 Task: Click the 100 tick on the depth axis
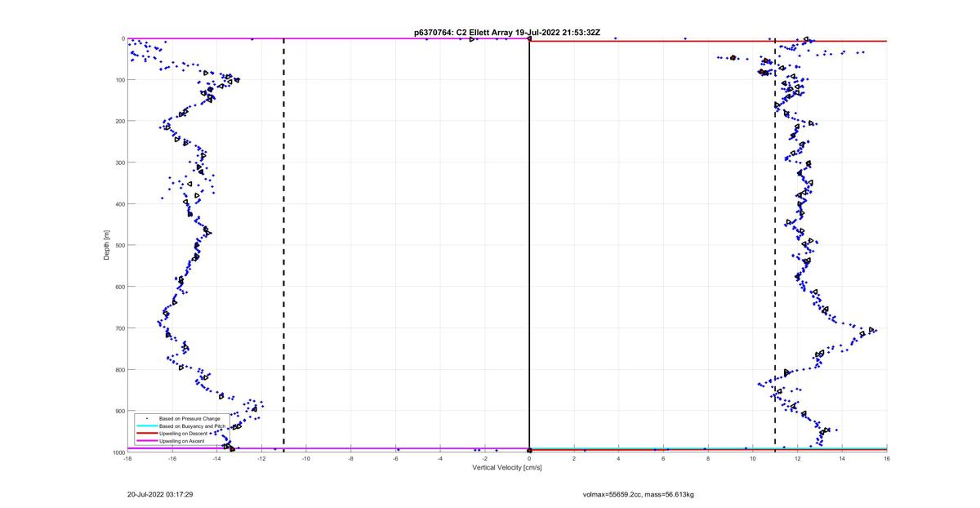click(119, 80)
